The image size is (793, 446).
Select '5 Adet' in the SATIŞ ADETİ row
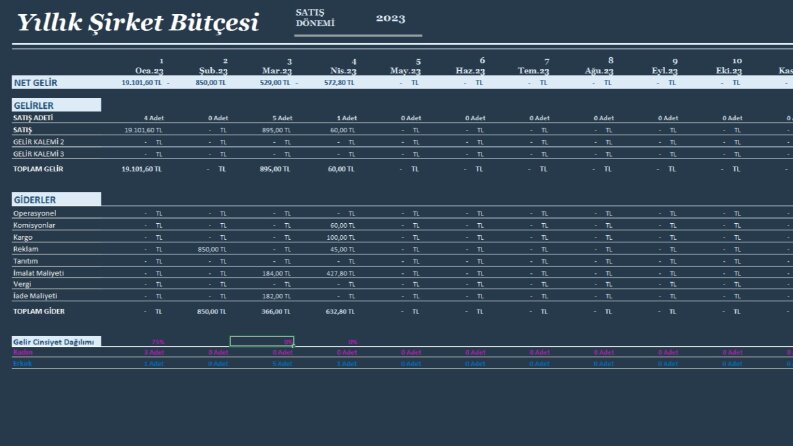coord(282,118)
